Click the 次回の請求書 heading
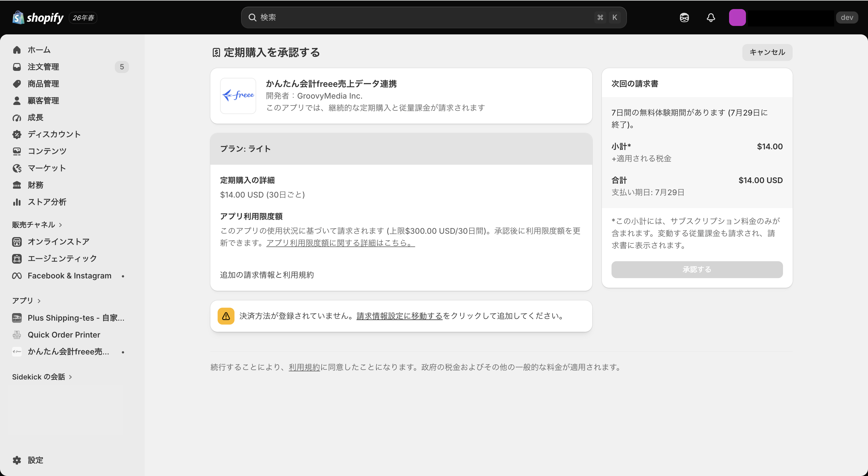This screenshot has width=868, height=476. tap(635, 84)
